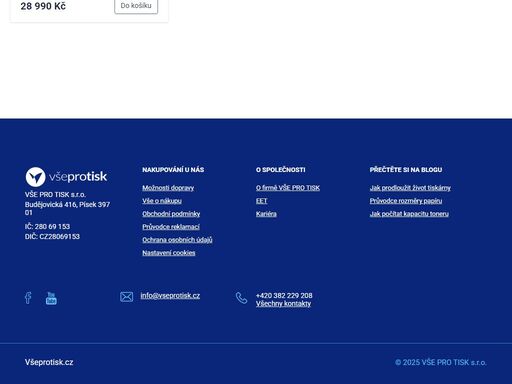
Task: Open the Facebook social icon
Action: [x=28, y=298]
